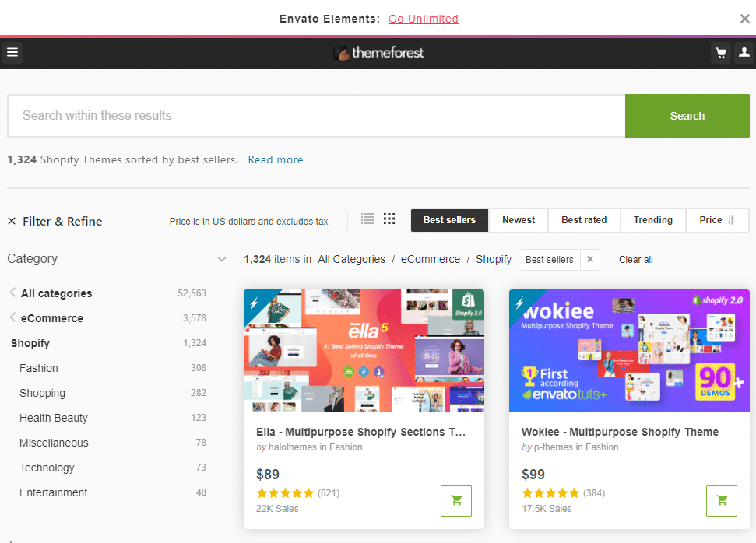Open Ella Multipurpose Shopify Sections title
This screenshot has width=756, height=543.
click(360, 432)
